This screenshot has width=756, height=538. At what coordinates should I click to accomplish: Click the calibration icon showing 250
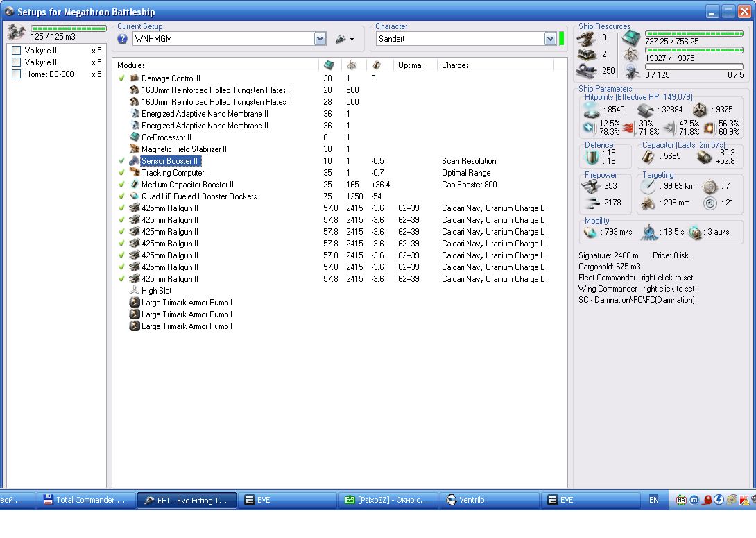587,71
